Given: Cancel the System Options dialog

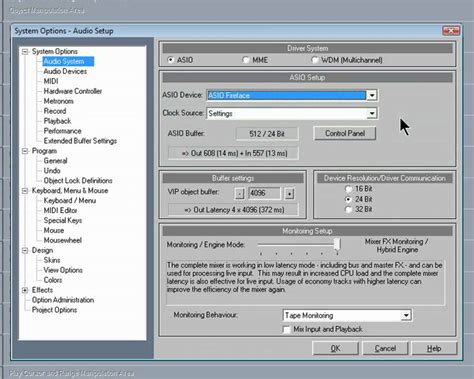Looking at the screenshot, I should (x=385, y=349).
